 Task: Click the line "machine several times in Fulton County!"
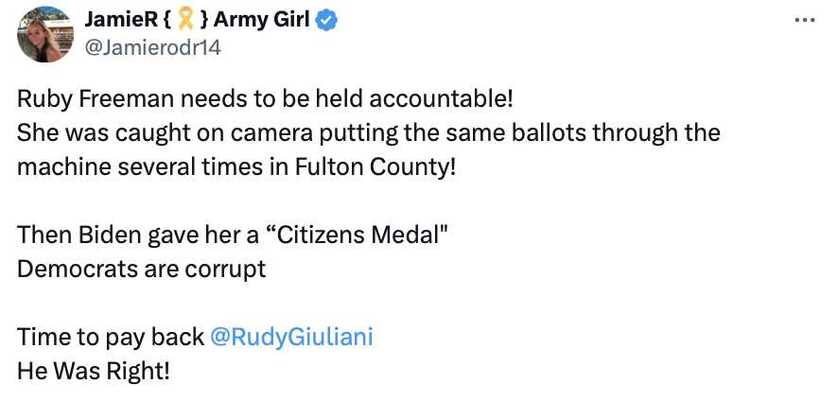pos(236,165)
